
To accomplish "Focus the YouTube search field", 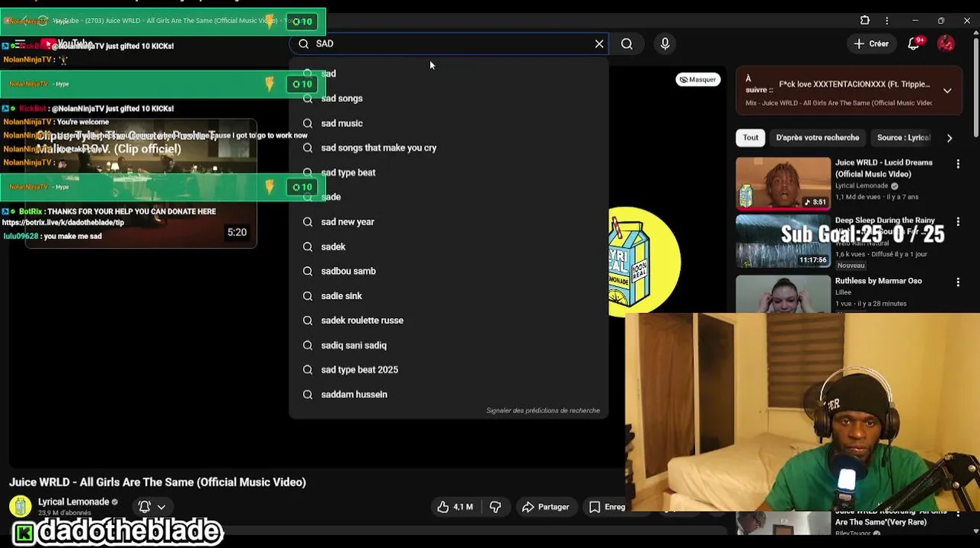I will point(449,44).
